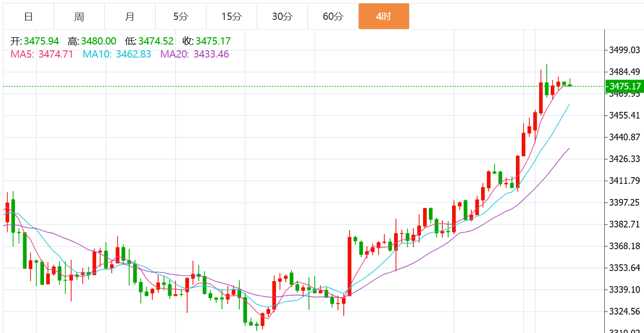The image size is (644, 333).
Task: Click the 高 high price value 3480.00
Action: 99,42
